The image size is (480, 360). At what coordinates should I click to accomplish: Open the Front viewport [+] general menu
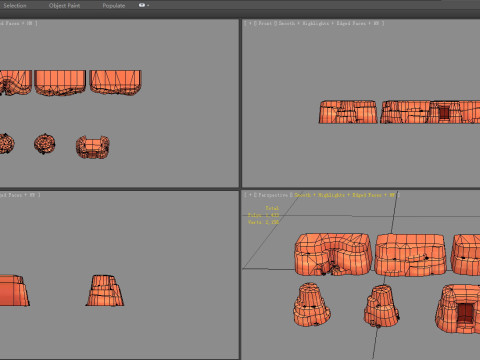point(249,23)
